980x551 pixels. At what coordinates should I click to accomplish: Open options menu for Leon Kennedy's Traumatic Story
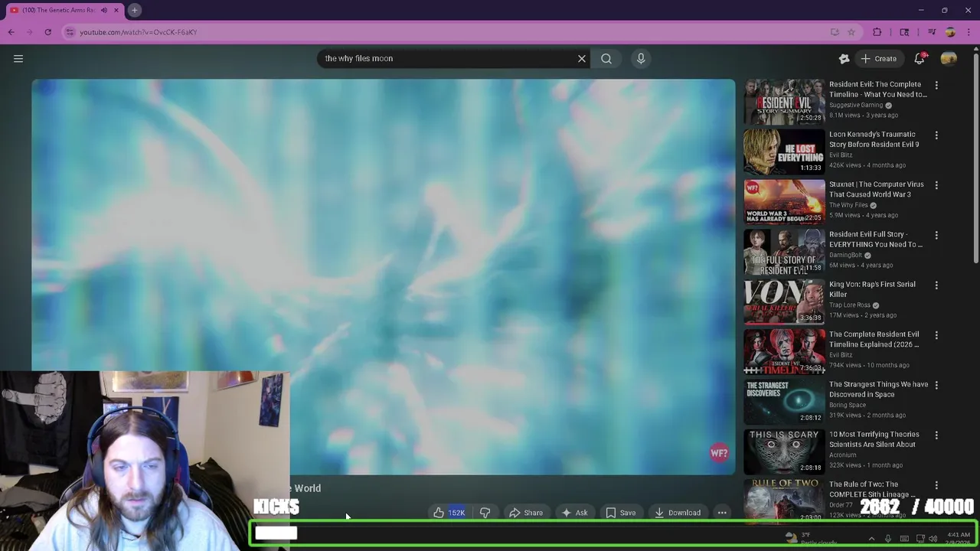pyautogui.click(x=936, y=135)
